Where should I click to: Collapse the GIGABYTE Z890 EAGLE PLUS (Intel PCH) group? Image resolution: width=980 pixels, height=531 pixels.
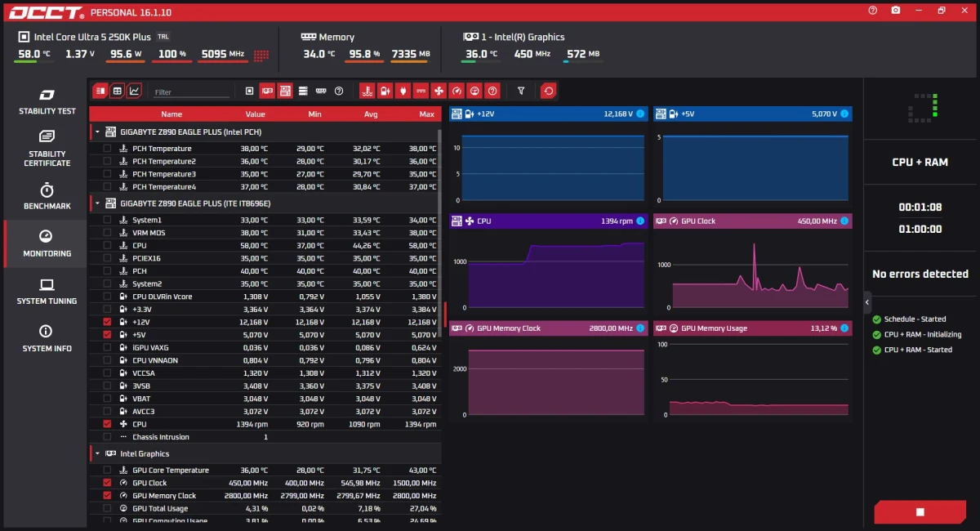(98, 132)
